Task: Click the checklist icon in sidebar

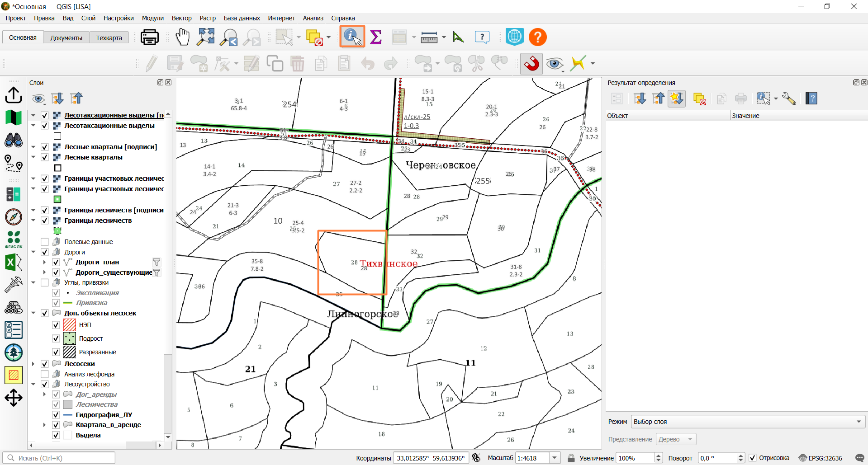Action: coord(14,330)
